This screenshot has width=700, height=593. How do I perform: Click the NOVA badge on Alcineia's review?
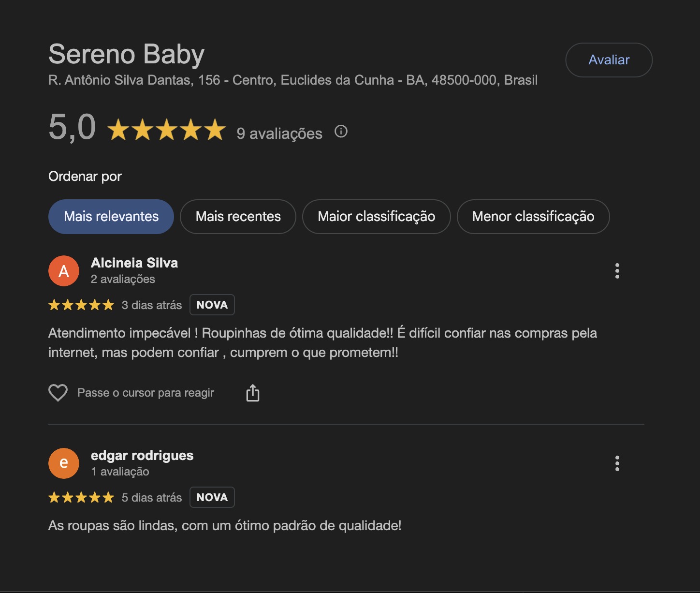coord(212,305)
